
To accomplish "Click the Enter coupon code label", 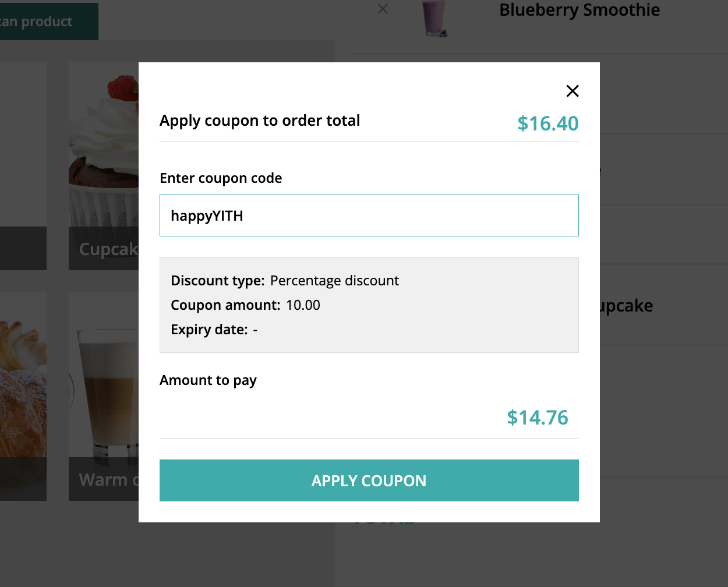I will pos(221,178).
